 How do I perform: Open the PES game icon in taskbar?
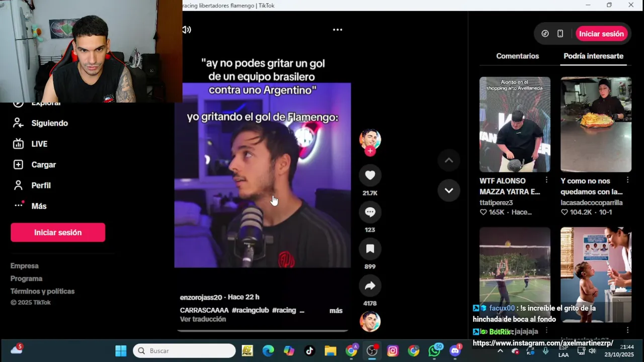(x=248, y=351)
